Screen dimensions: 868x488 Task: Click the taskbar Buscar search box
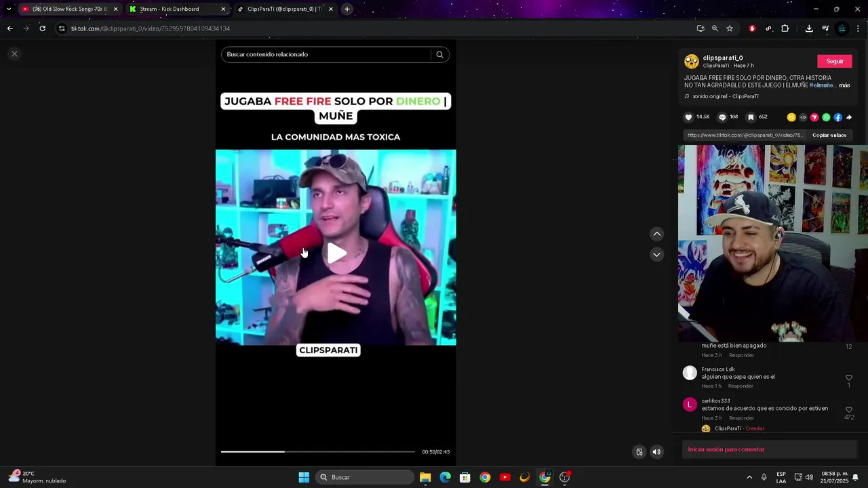(366, 477)
